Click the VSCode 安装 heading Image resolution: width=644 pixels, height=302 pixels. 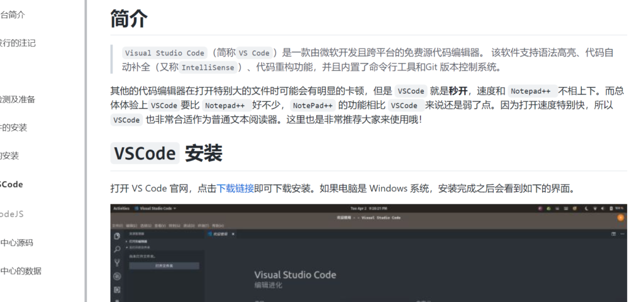tap(166, 154)
